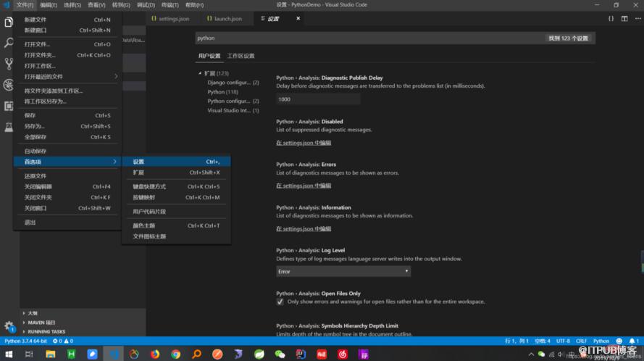Show hidden tray icons chevron
The height and width of the screenshot is (361, 644).
[x=531, y=354]
